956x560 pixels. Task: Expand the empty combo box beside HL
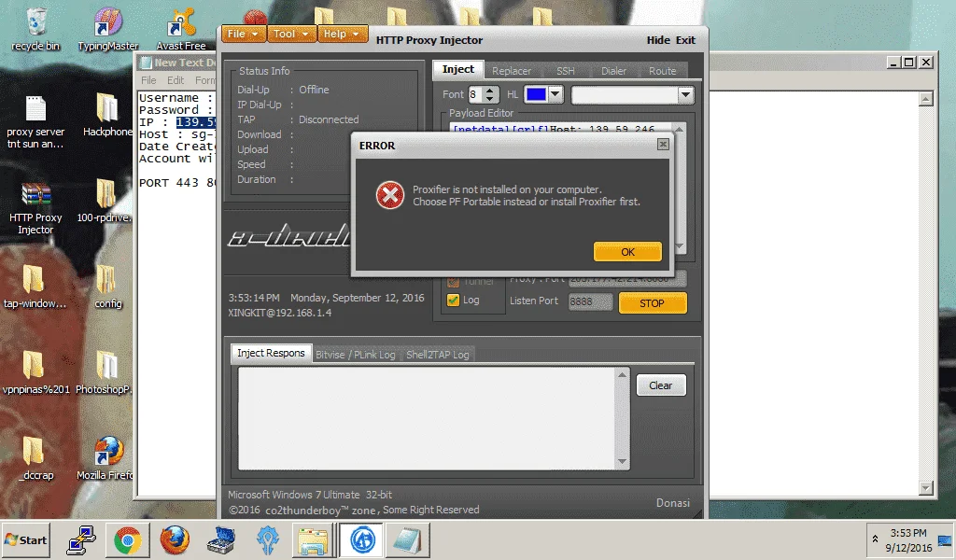click(x=686, y=94)
